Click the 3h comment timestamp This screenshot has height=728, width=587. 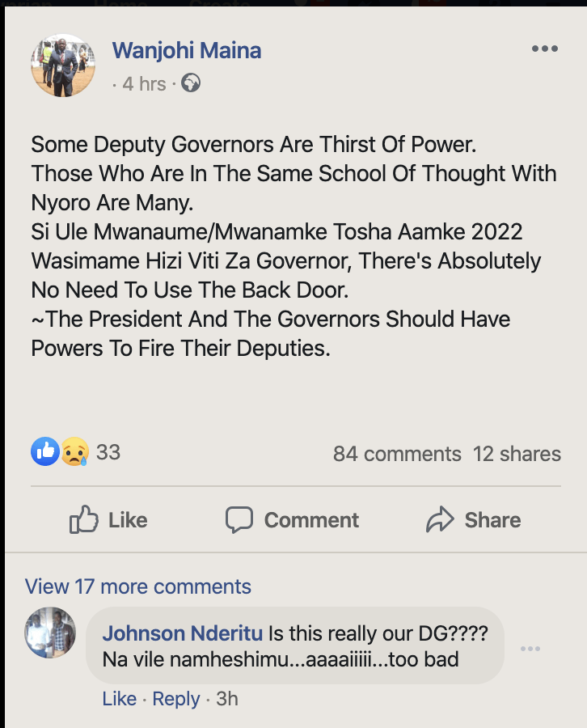click(x=226, y=699)
